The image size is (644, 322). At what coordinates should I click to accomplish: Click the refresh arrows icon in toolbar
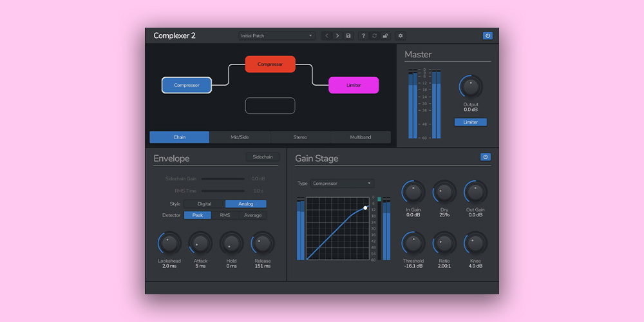(374, 36)
